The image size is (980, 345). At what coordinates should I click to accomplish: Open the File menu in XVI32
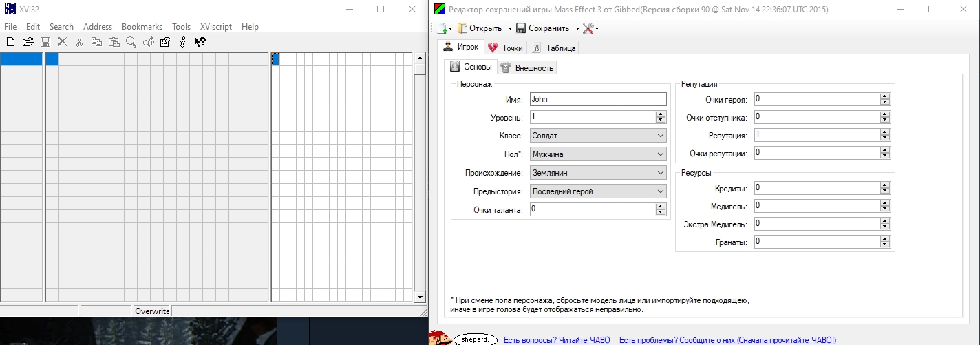pyautogui.click(x=10, y=27)
